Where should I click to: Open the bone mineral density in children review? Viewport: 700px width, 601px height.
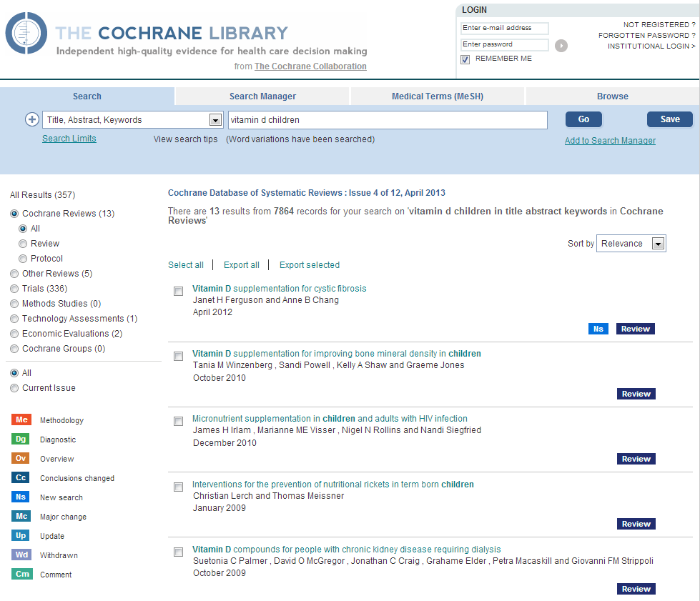tap(337, 353)
